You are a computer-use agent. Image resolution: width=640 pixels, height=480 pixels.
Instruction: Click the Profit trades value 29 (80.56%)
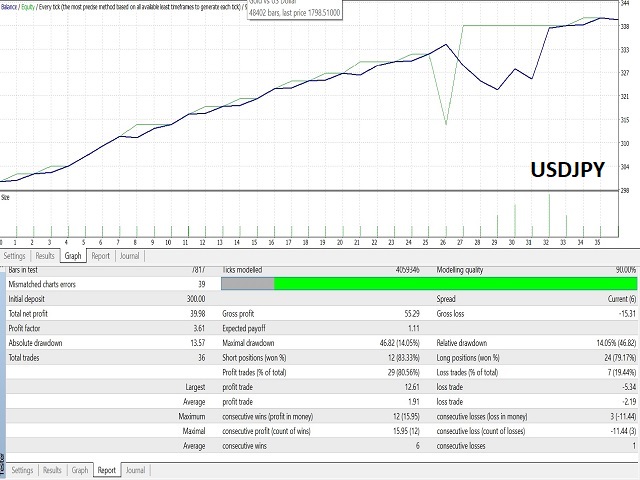point(404,372)
